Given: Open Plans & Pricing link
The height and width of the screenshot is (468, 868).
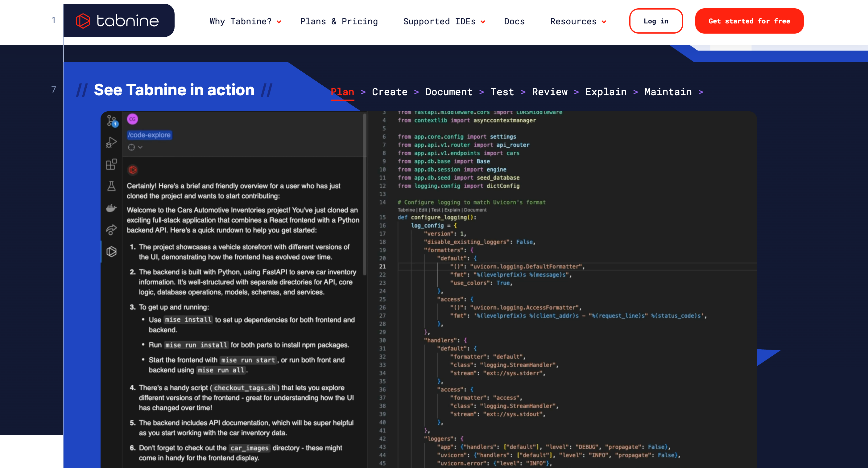Looking at the screenshot, I should click(339, 22).
